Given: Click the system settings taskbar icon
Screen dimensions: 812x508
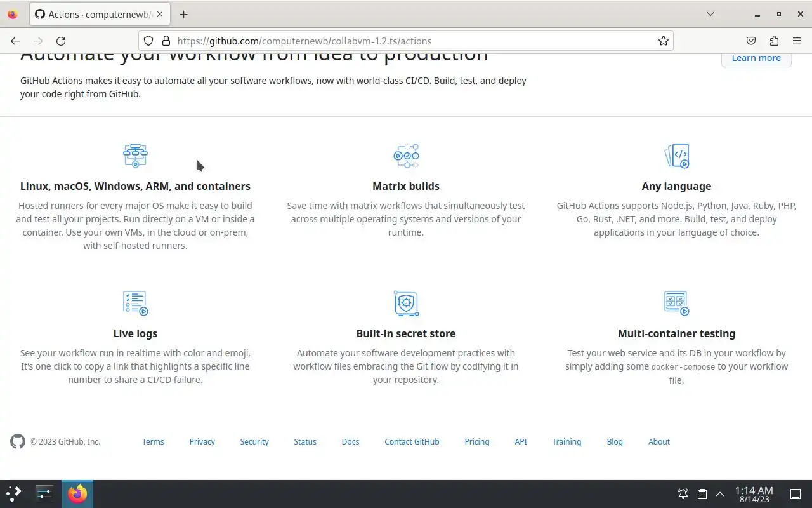Looking at the screenshot, I should tap(44, 493).
